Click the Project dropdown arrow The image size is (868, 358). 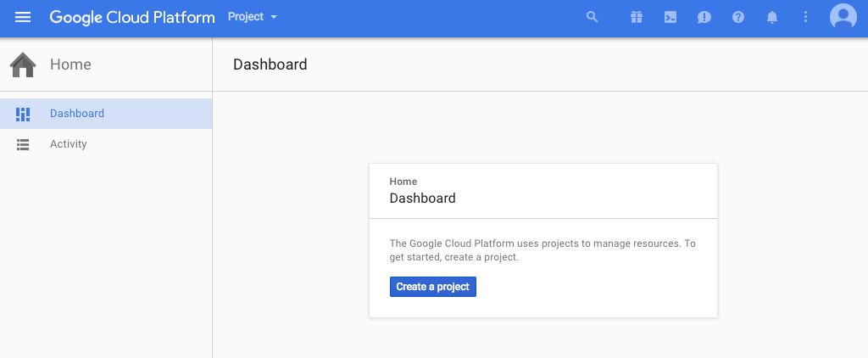(x=274, y=17)
